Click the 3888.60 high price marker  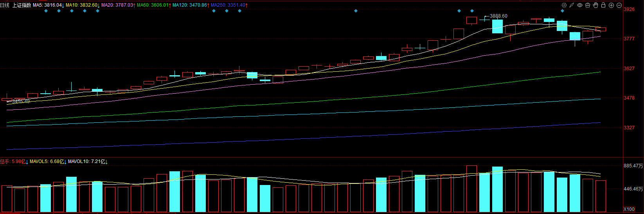click(x=498, y=16)
